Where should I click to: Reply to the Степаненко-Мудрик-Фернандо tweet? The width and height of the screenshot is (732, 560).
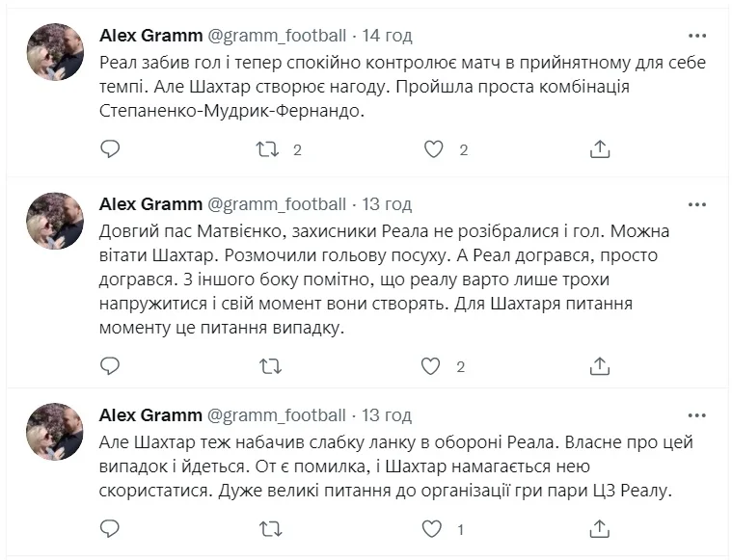pos(111,148)
